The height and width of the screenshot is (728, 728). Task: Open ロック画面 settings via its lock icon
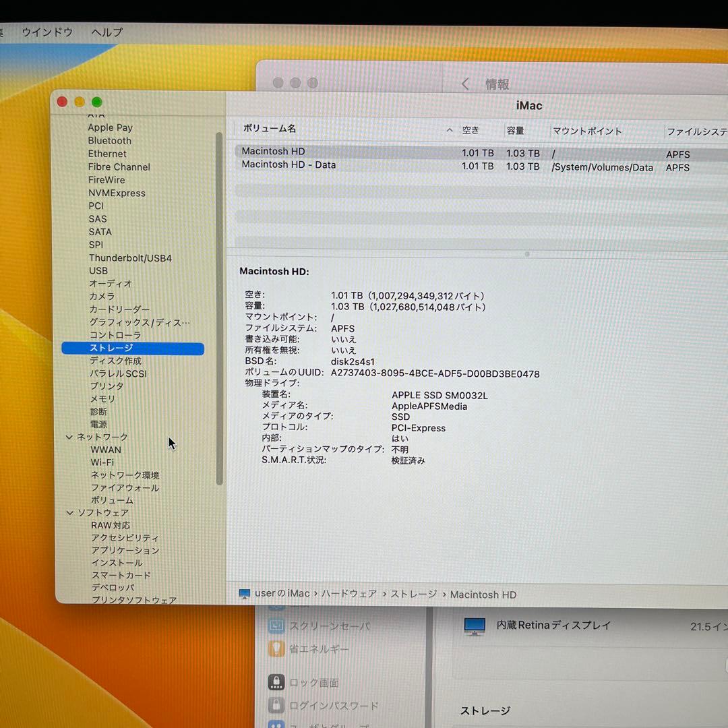276,682
